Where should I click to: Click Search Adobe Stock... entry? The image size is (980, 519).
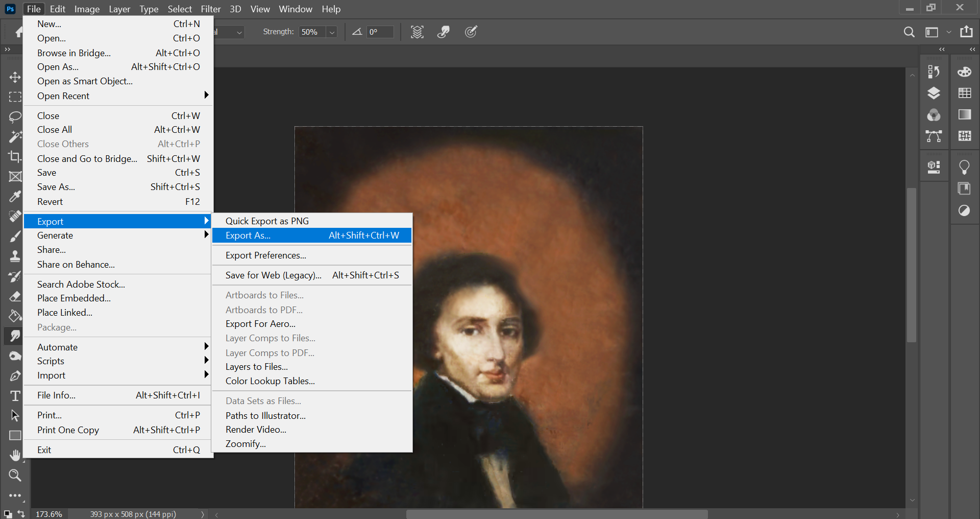pos(118,285)
